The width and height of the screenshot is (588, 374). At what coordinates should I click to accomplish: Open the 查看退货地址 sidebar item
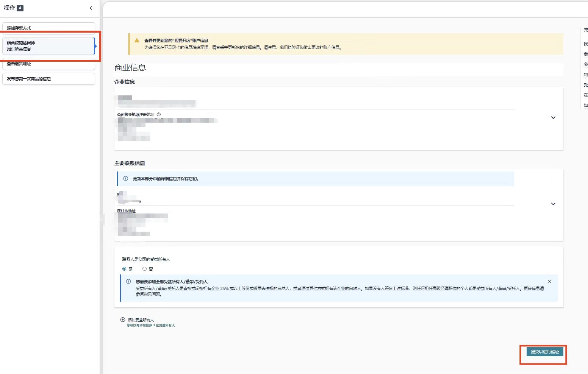tap(48, 64)
